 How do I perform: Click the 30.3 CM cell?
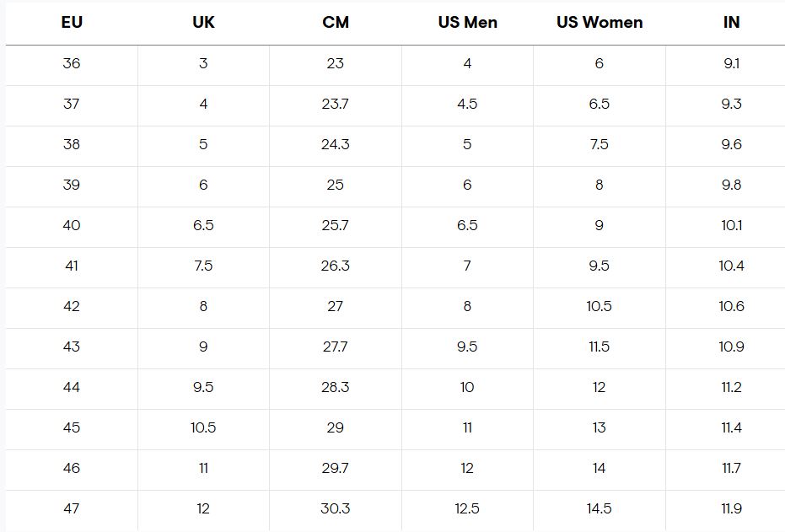(x=336, y=508)
